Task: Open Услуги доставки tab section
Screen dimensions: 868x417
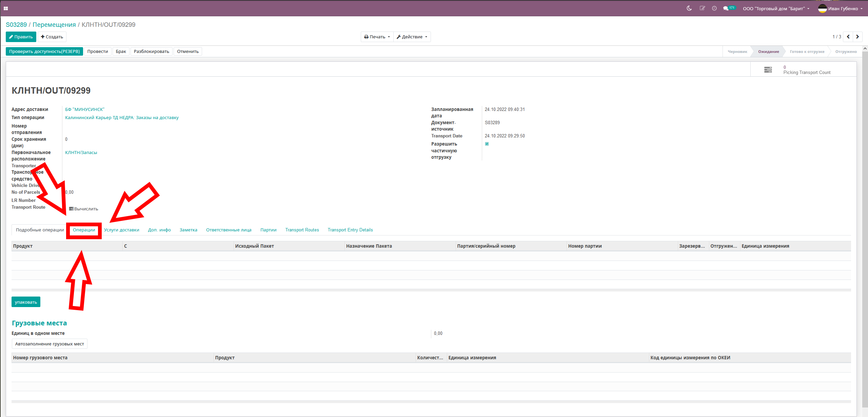Action: tap(122, 230)
